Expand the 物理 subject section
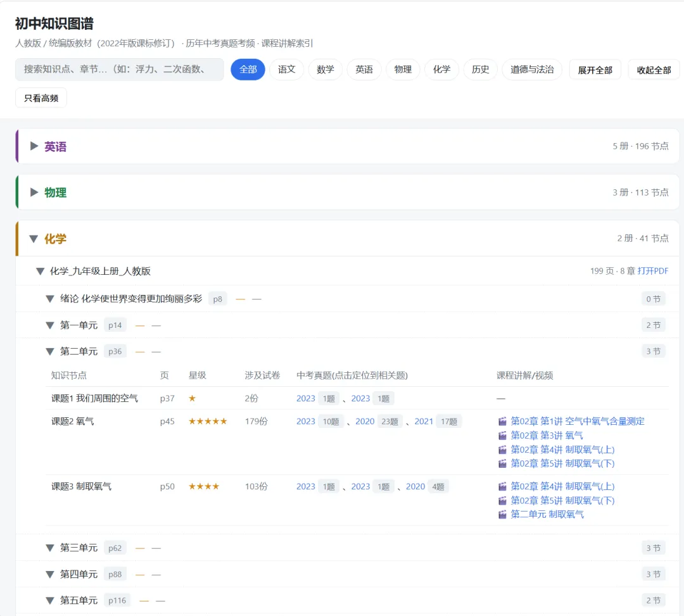The image size is (684, 616). [34, 192]
